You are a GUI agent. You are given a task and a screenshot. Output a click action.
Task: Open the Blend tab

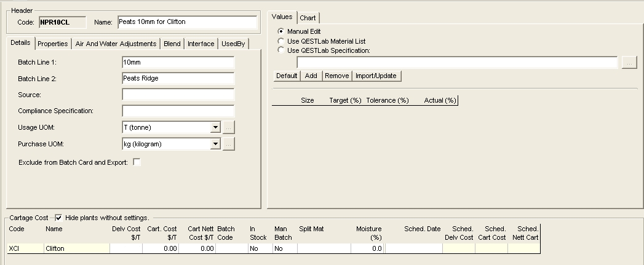click(172, 44)
